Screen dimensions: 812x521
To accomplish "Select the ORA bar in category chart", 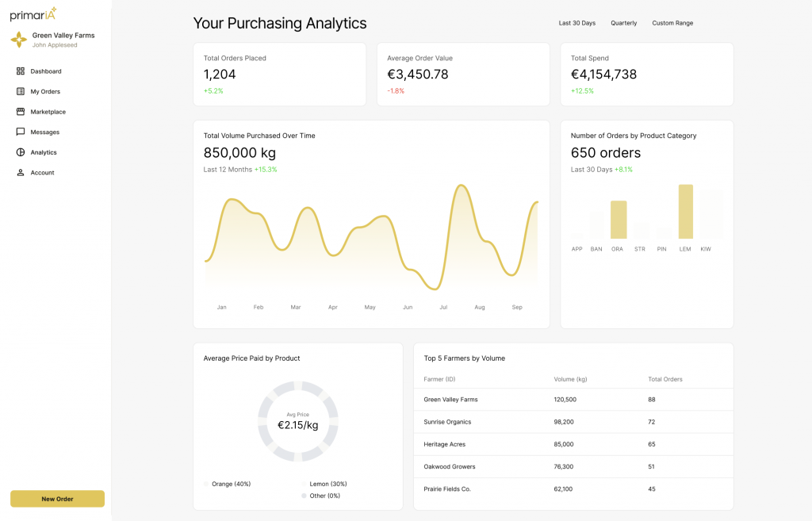I will pos(618,220).
